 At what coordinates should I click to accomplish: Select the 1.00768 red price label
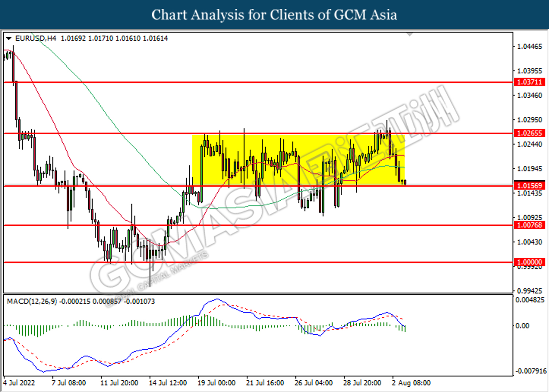tap(529, 225)
